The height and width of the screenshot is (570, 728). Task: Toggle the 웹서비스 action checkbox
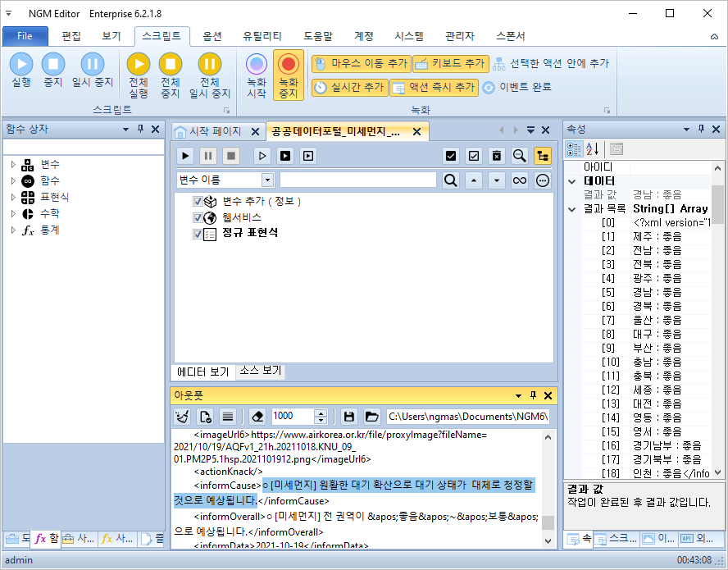(x=198, y=217)
